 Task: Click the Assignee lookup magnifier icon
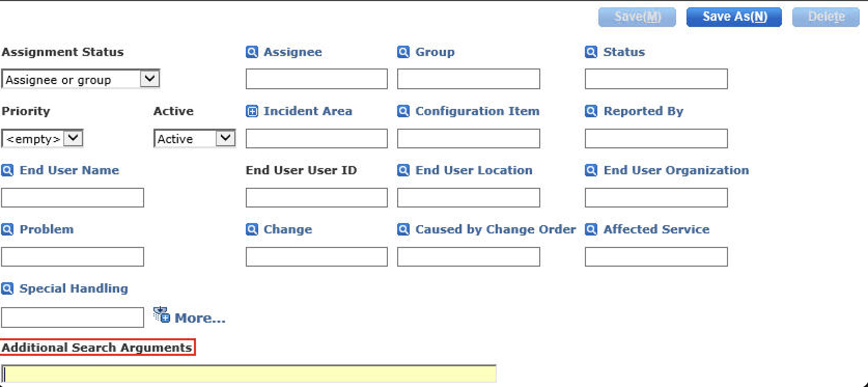point(251,52)
